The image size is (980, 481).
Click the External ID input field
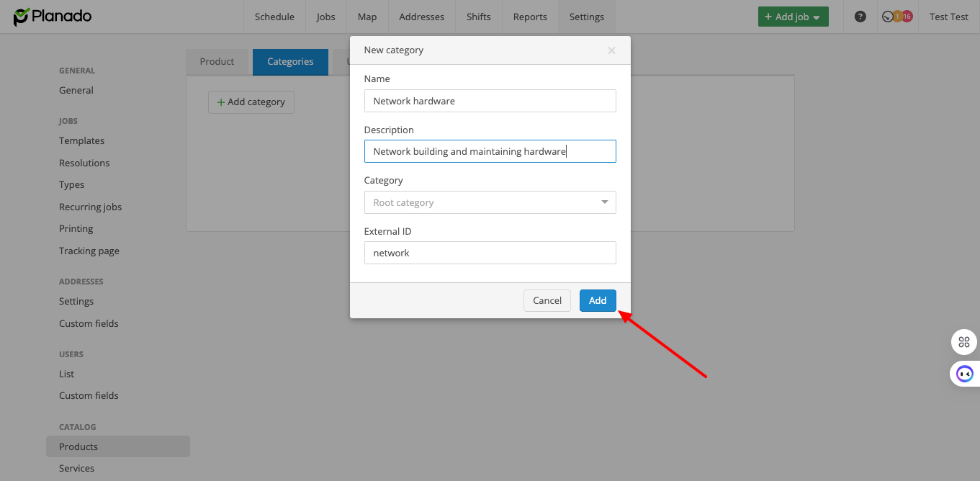490,253
